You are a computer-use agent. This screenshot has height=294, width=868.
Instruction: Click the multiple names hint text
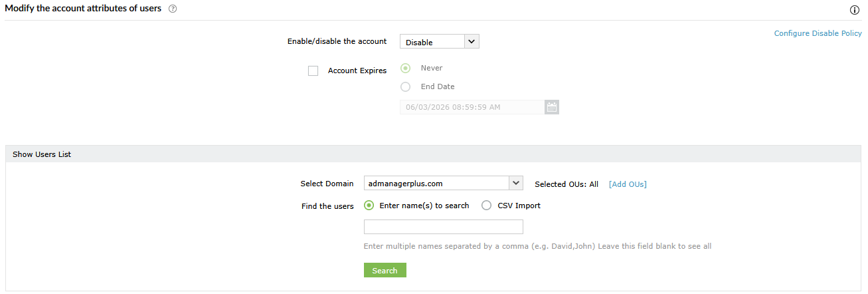(538, 246)
